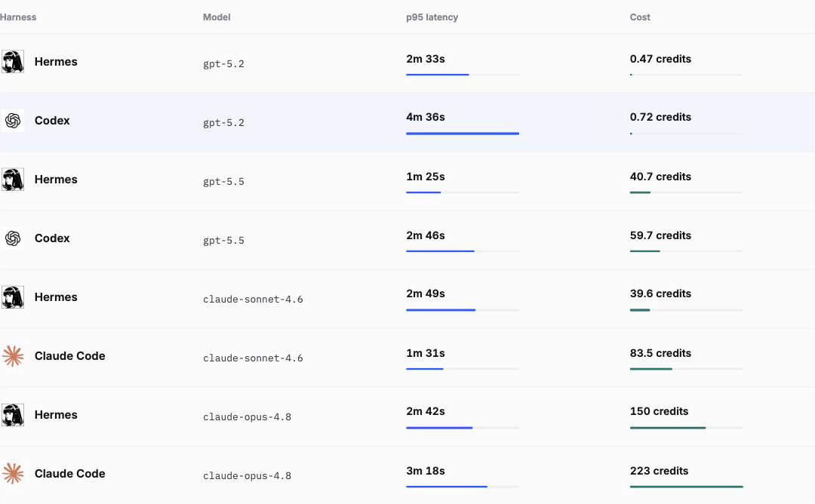Click the cost bar under 59.7 credits

pos(686,251)
